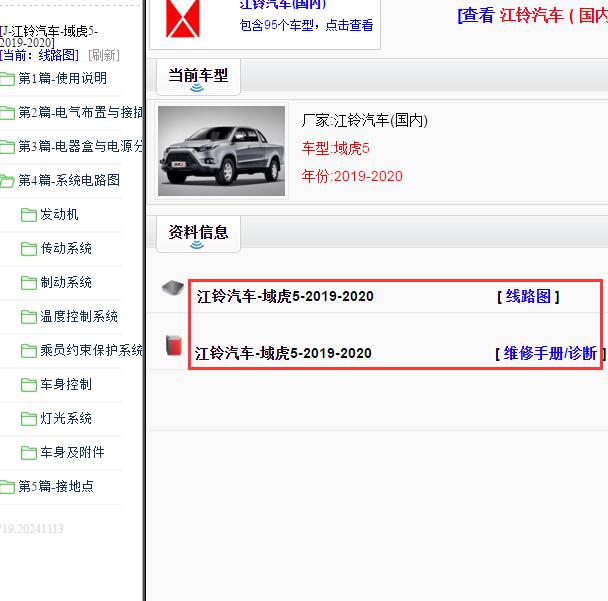The width and height of the screenshot is (608, 601).
Task: Open the 传动系统 subfolder label
Action: 66,248
